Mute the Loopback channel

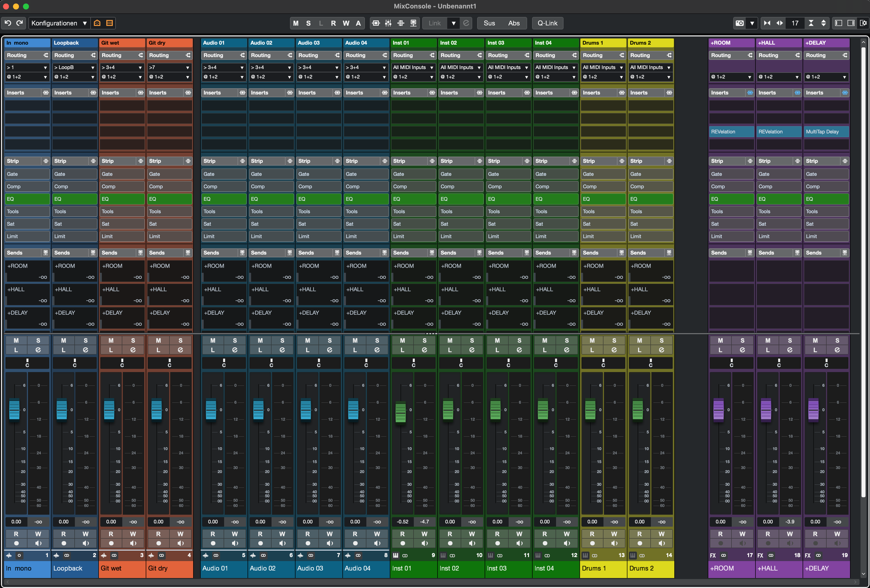[x=64, y=340]
